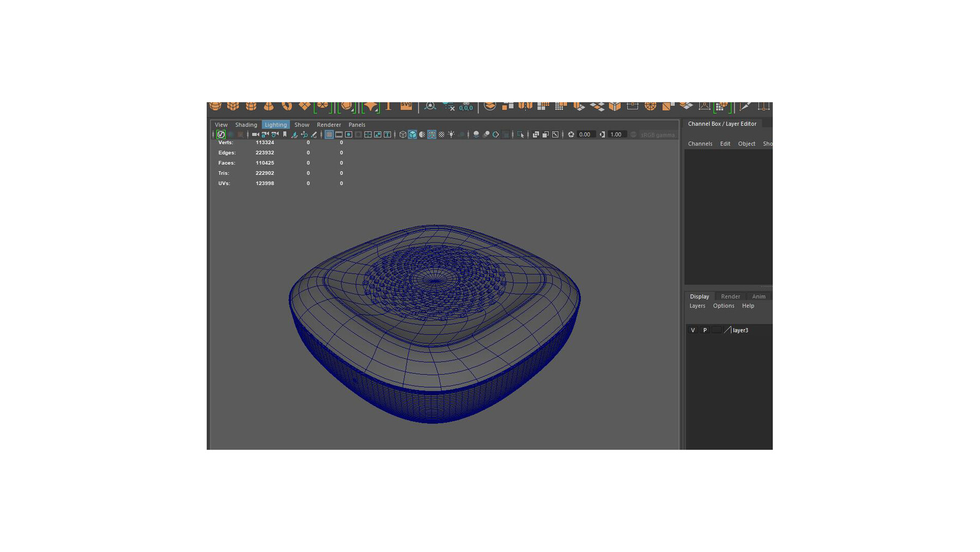Viewport: 980px width, 552px height.
Task: Create a polygon sphere from the shelf
Action: click(x=217, y=106)
